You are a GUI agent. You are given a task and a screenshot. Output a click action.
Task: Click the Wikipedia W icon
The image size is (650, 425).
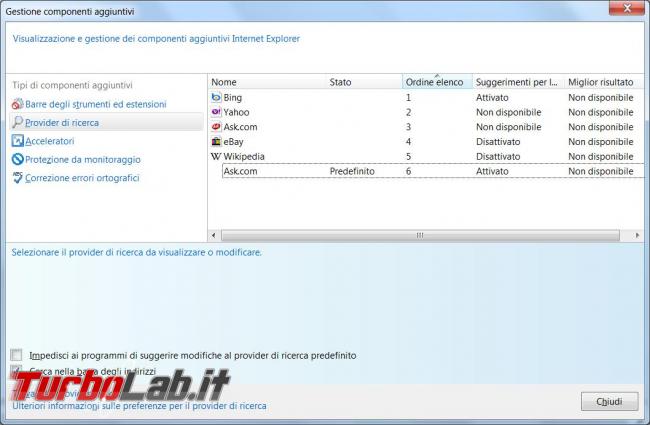pos(216,156)
